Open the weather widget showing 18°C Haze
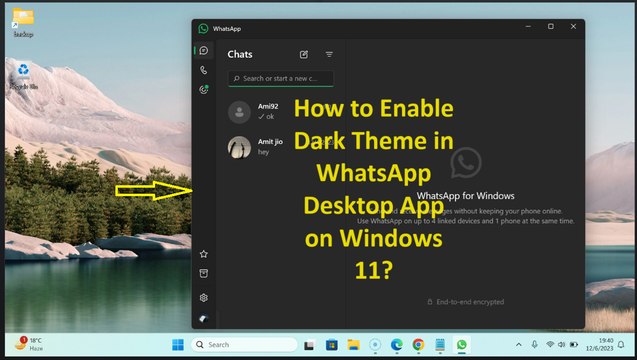The width and height of the screenshot is (637, 360). click(x=28, y=344)
